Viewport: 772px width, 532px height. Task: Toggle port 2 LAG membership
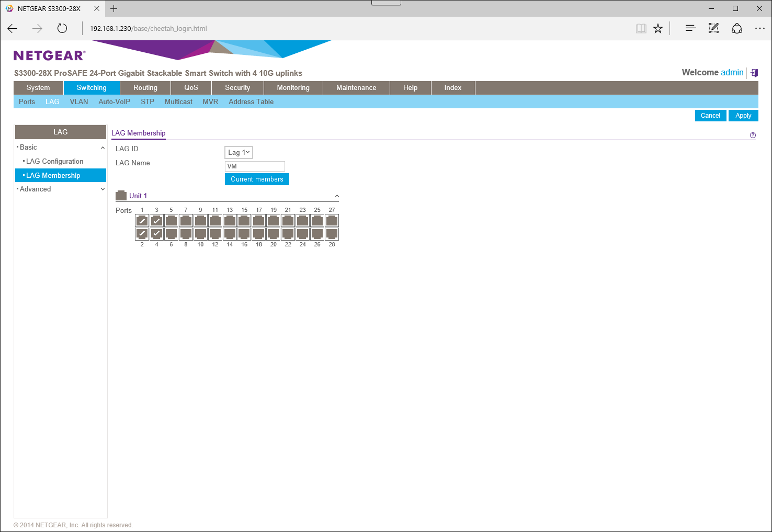click(142, 234)
